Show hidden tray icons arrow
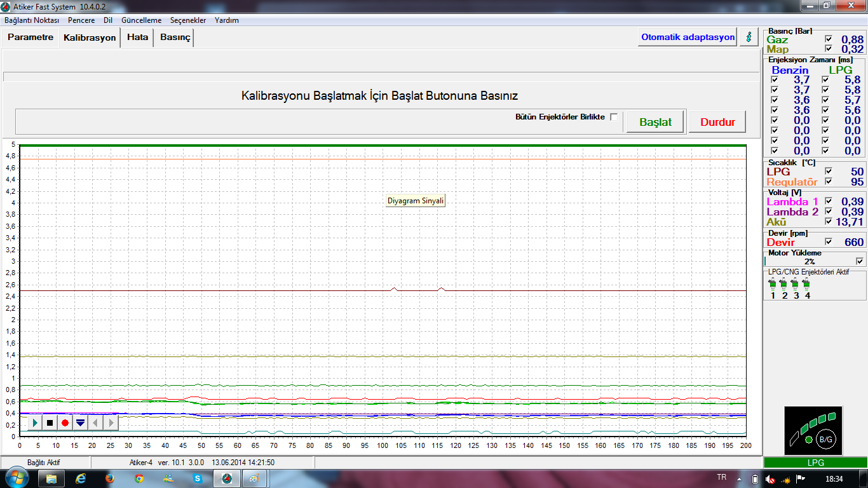This screenshot has width=868, height=488. [x=740, y=478]
